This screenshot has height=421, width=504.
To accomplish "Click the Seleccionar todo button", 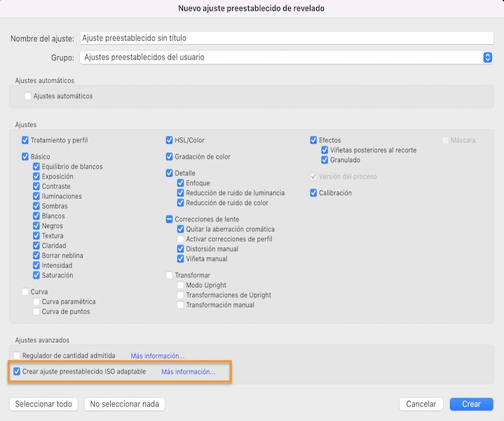I will [x=43, y=404].
